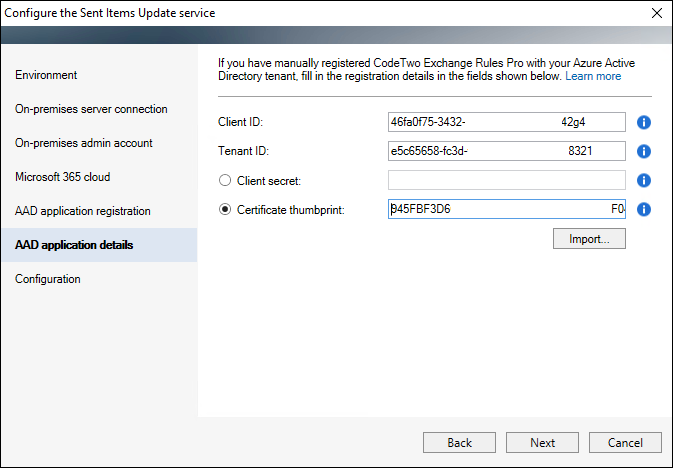Switch to Microsoft 365 cloud step
Viewport: 673px width, 468px height.
coord(63,177)
